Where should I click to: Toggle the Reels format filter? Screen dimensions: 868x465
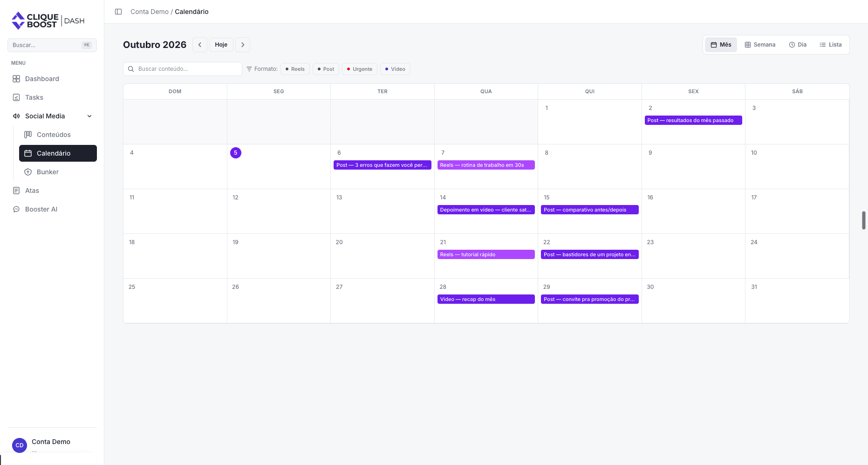[295, 69]
